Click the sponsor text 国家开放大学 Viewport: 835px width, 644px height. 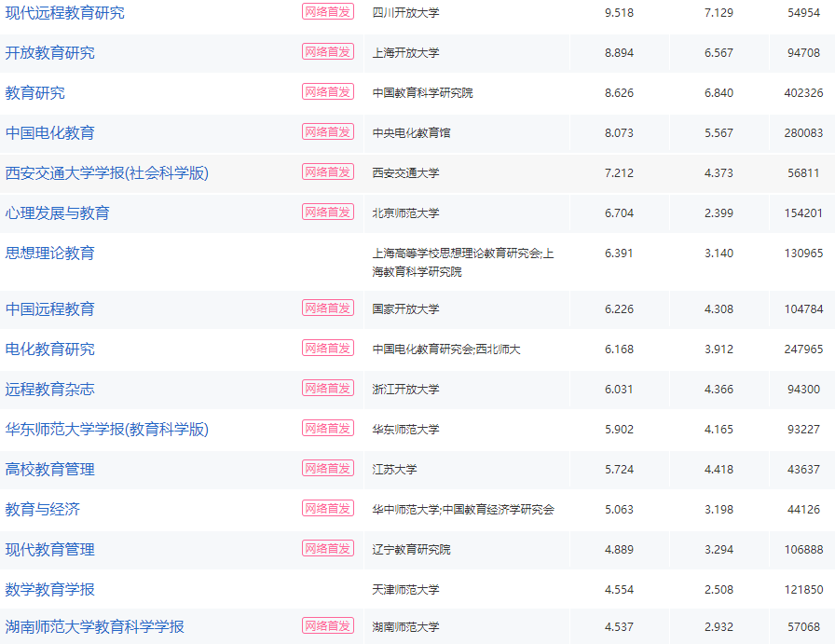pyautogui.click(x=405, y=308)
